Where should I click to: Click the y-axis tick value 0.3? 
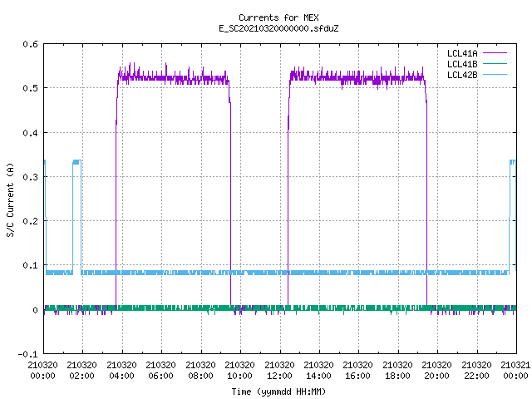[30, 177]
